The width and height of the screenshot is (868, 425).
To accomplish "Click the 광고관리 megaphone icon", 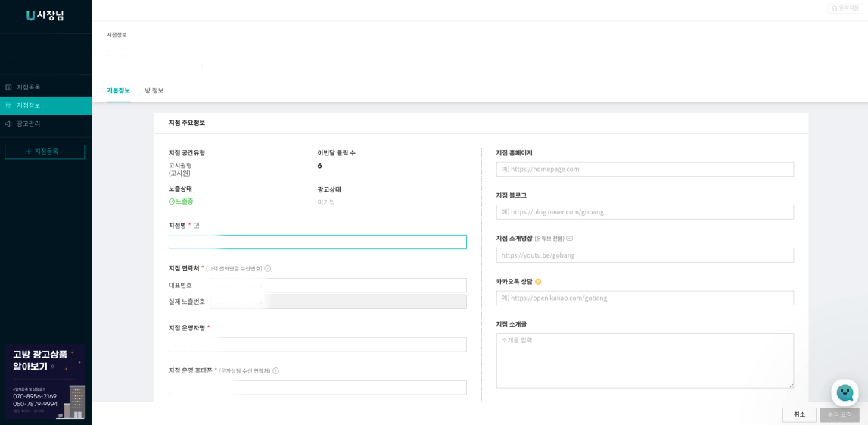I will [9, 123].
